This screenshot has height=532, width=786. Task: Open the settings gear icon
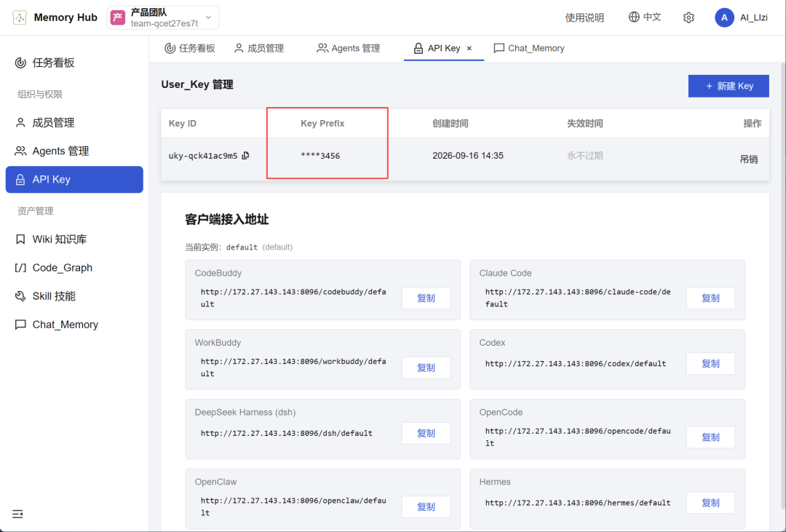pos(688,17)
